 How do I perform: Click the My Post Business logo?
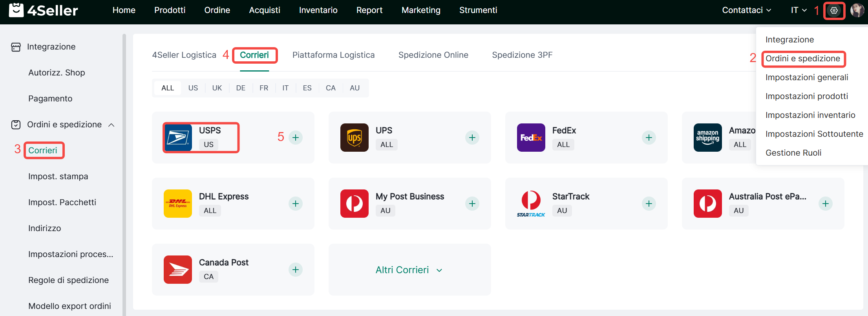coord(354,204)
